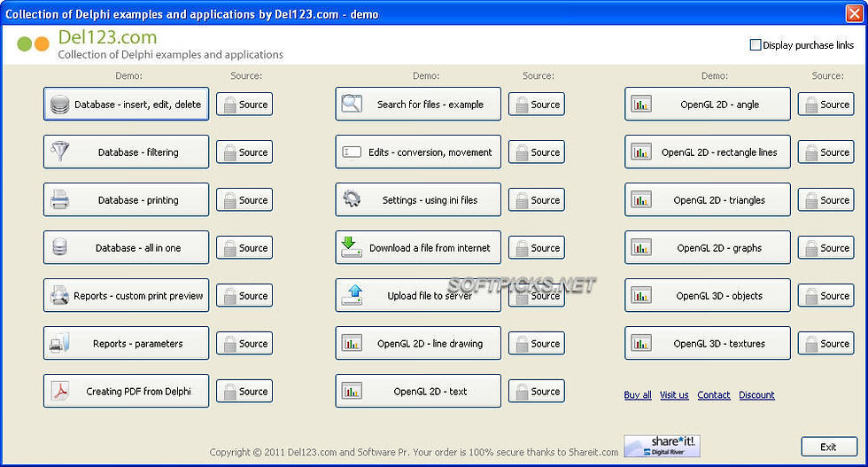Start the Upload file to server demo

418,295
